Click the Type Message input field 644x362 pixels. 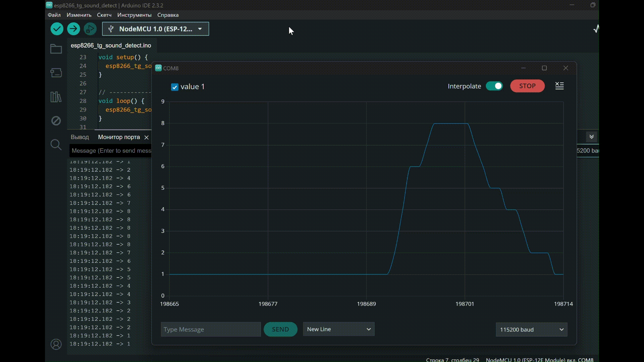click(x=211, y=329)
